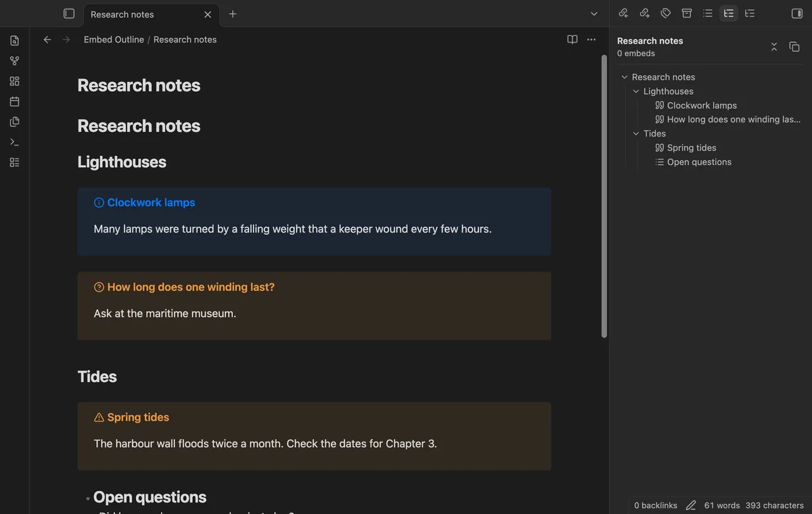The height and width of the screenshot is (514, 812).
Task: Click the How long does one winding last? callout title
Action: pos(191,287)
